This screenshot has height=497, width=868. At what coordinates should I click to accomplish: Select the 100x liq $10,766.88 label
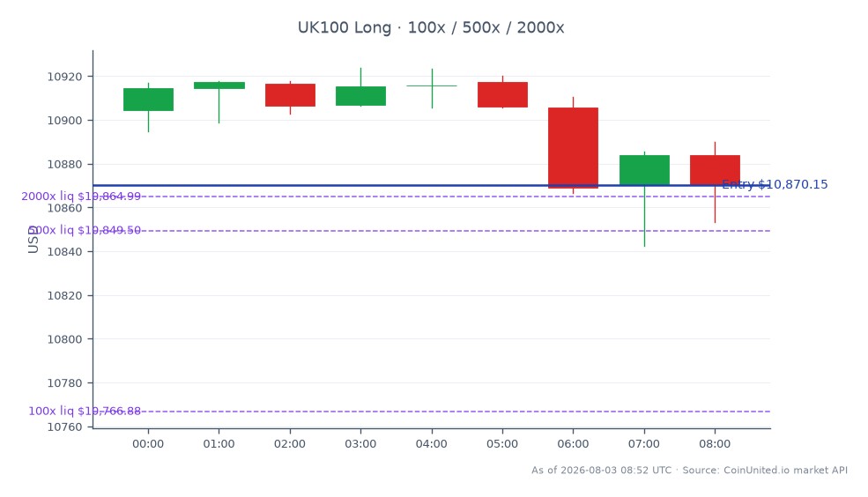click(x=85, y=411)
